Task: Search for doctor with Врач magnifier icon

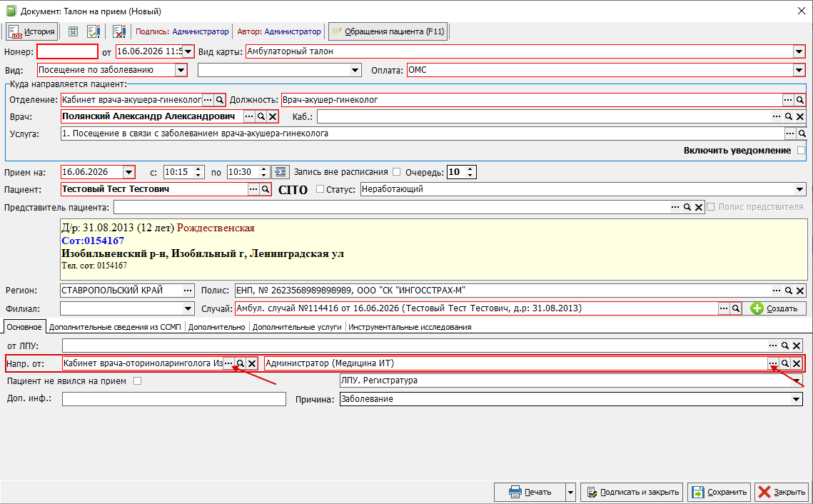Action: tap(261, 116)
